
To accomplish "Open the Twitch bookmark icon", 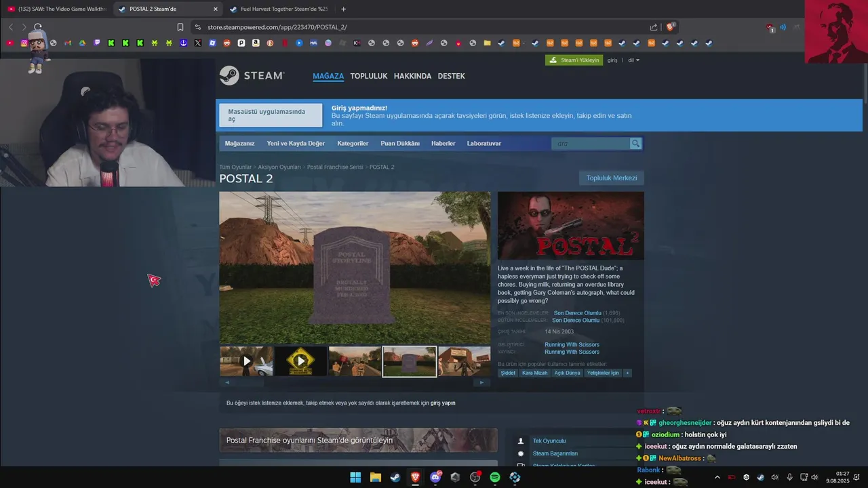I will (x=96, y=43).
